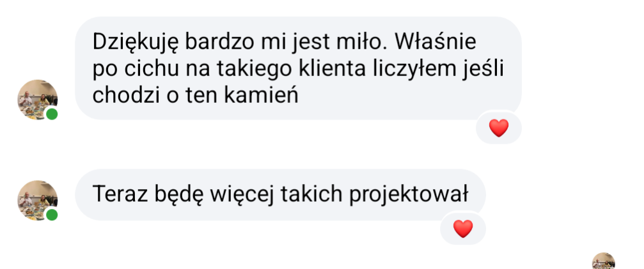The image size is (644, 269).
Task: Select the 'Teraz będę więcej takich projektował' bubble
Action: (280, 194)
